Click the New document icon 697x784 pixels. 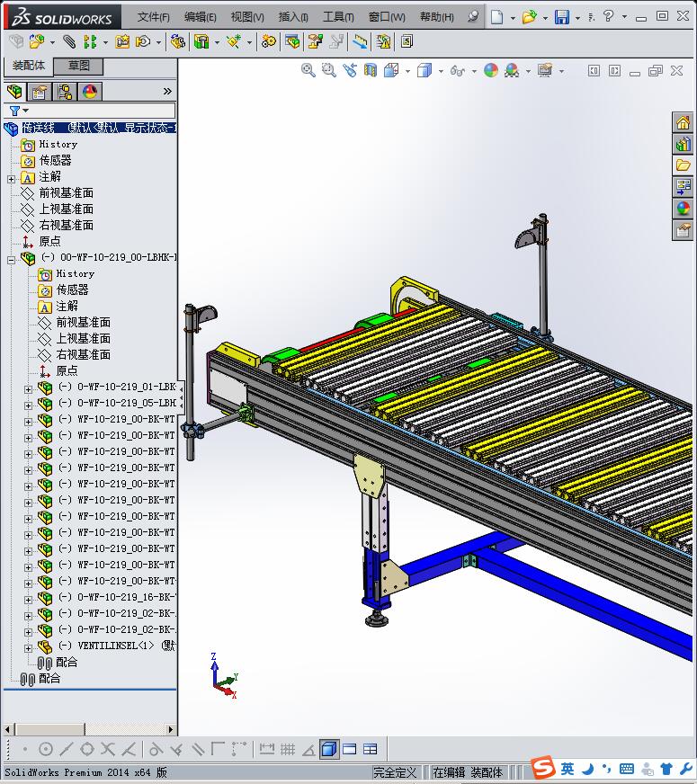click(x=496, y=17)
